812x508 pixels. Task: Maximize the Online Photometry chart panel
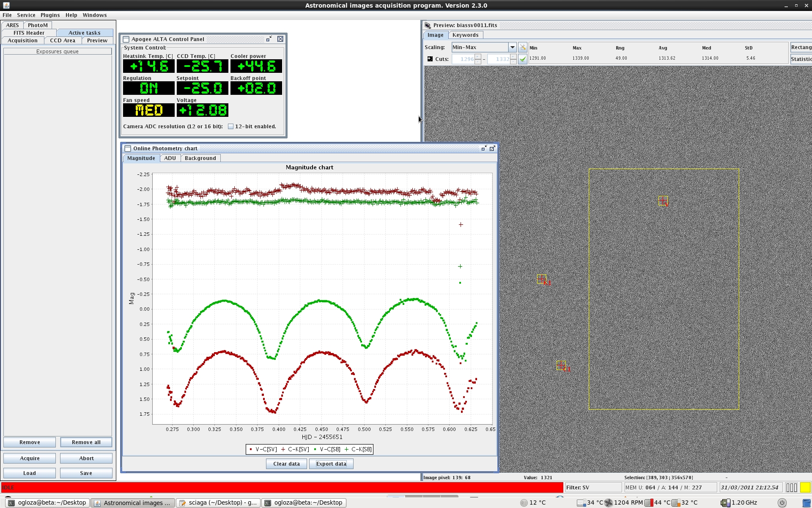(x=492, y=148)
